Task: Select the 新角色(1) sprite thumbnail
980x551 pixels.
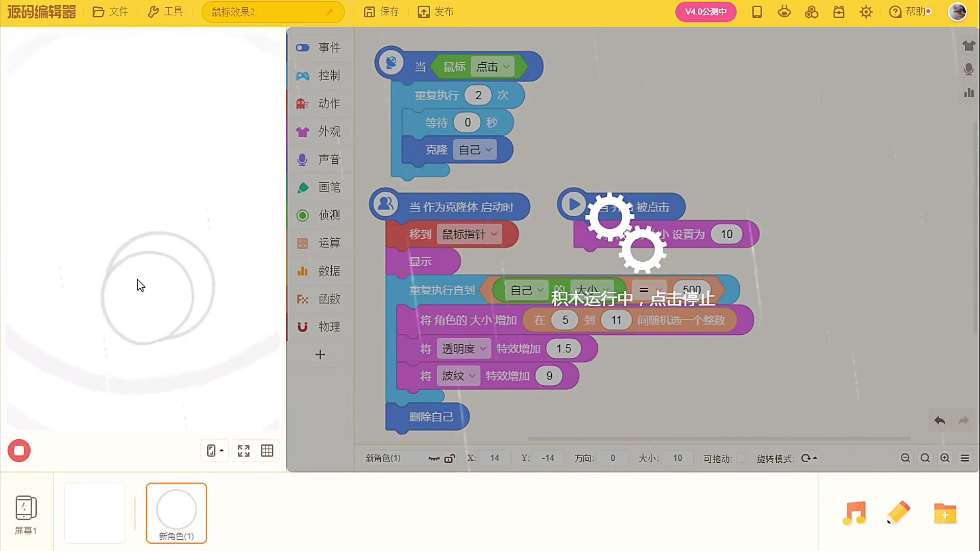Action: coord(176,513)
